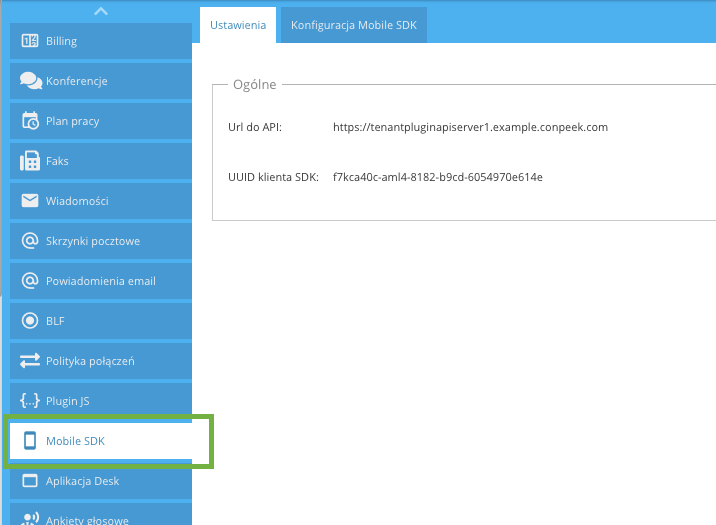
Task: Click the Powiadomienia email at-sign icon
Action: (30, 281)
